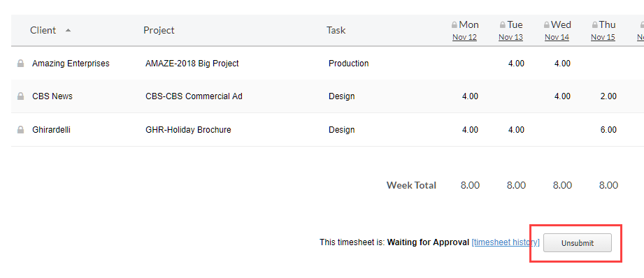Click lock icon next to Wed header

[547, 25]
